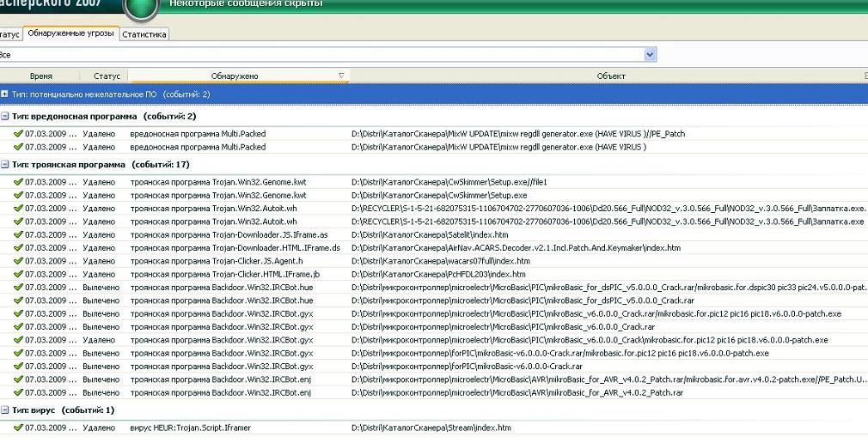The width and height of the screenshot is (868, 443).
Task: Switch to the Статистика tab
Action: point(144,34)
